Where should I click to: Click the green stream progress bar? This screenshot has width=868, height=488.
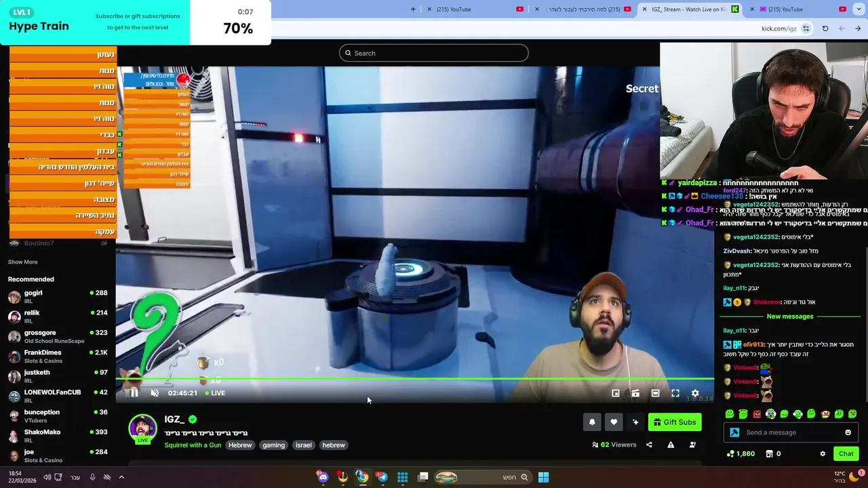click(415, 379)
